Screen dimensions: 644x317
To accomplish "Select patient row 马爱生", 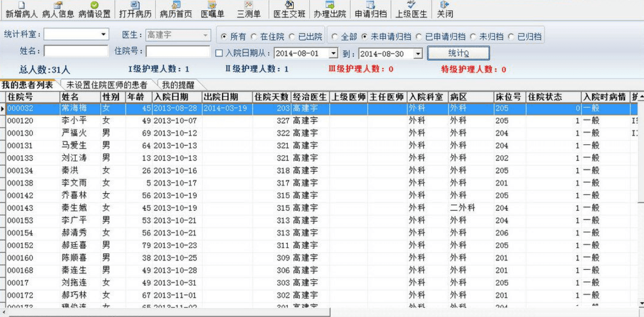I will click(322, 146).
